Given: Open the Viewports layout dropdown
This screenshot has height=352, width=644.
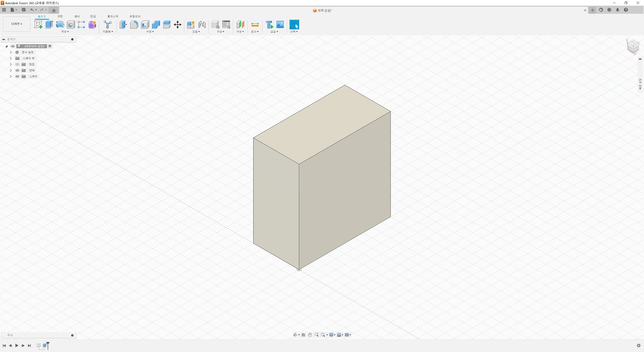Looking at the screenshot, I should [348, 335].
